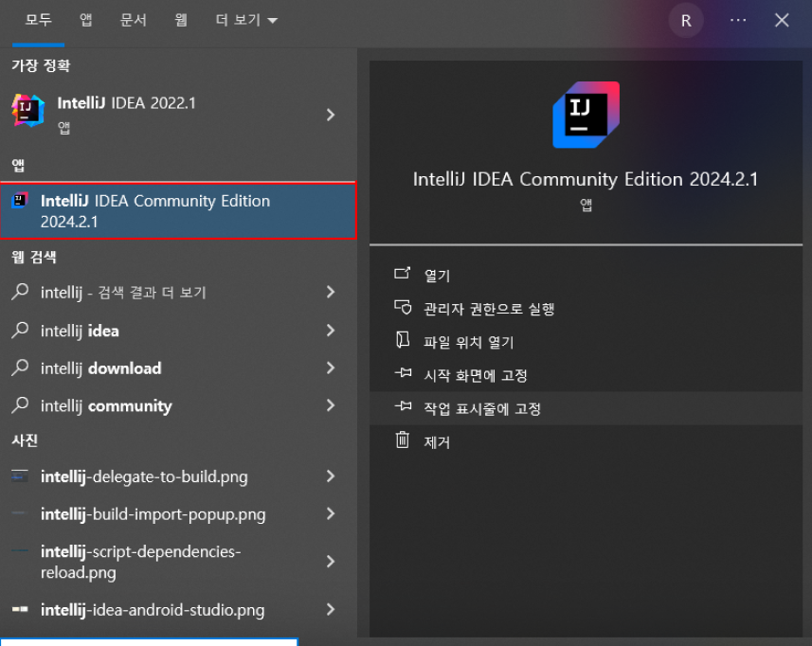Image resolution: width=812 pixels, height=646 pixels.
Task: Choose 관리자 권한으로 실행
Action: coord(586,309)
